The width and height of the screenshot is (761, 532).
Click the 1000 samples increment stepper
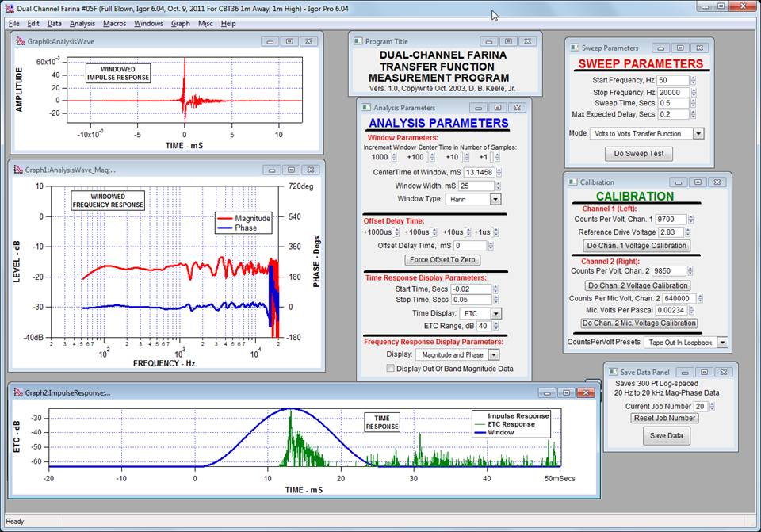coord(394,157)
